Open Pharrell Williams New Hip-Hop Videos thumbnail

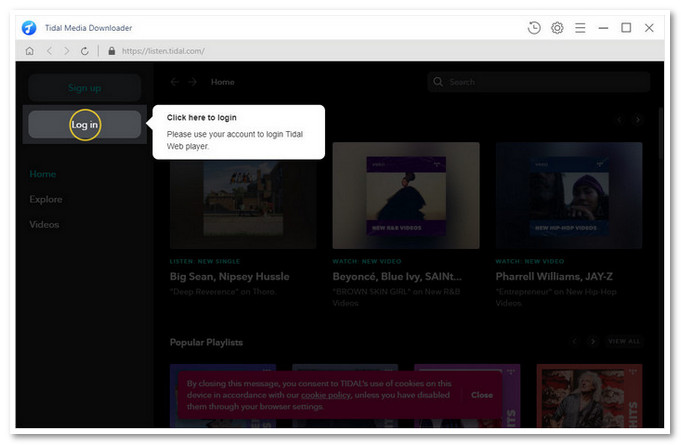pyautogui.click(x=569, y=195)
